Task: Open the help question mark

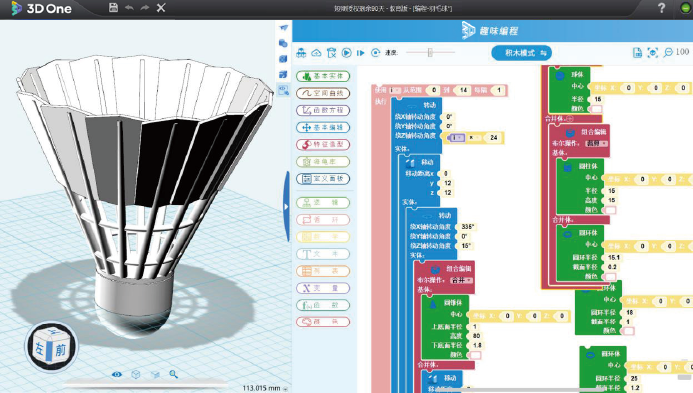Action: click(x=661, y=8)
